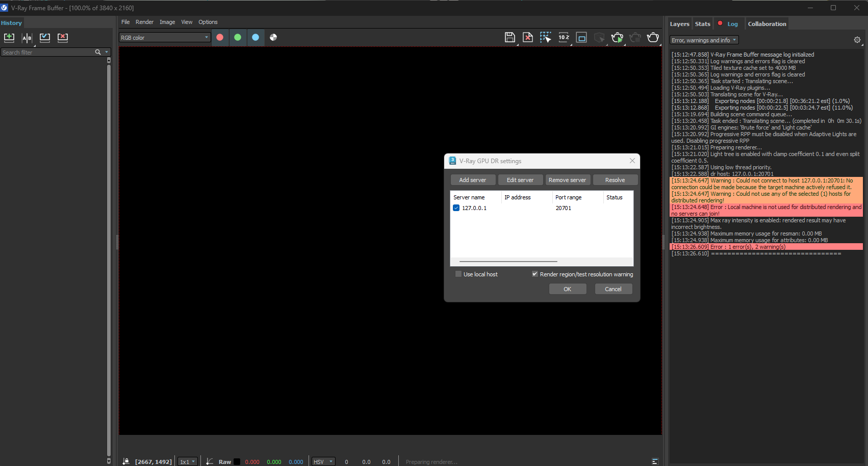Image resolution: width=868 pixels, height=466 pixels.
Task: Open A/B compare tool in History
Action: point(27,38)
